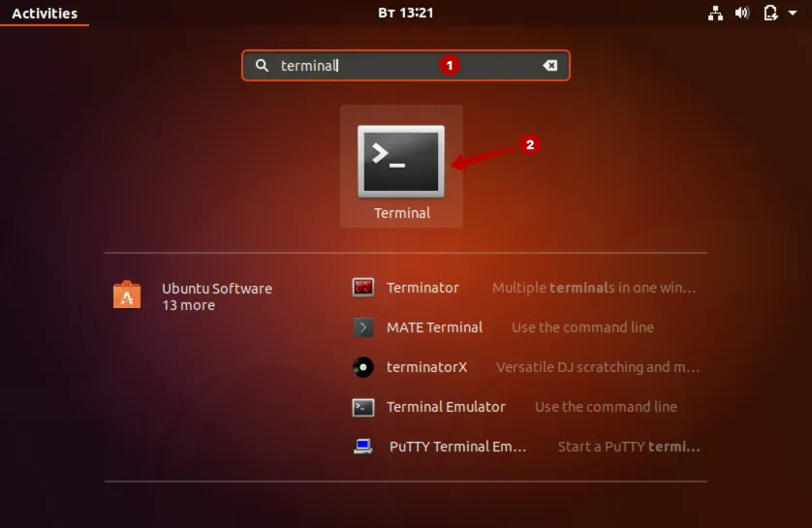The image size is (812, 528).
Task: Select the Terminator result name
Action: point(422,288)
